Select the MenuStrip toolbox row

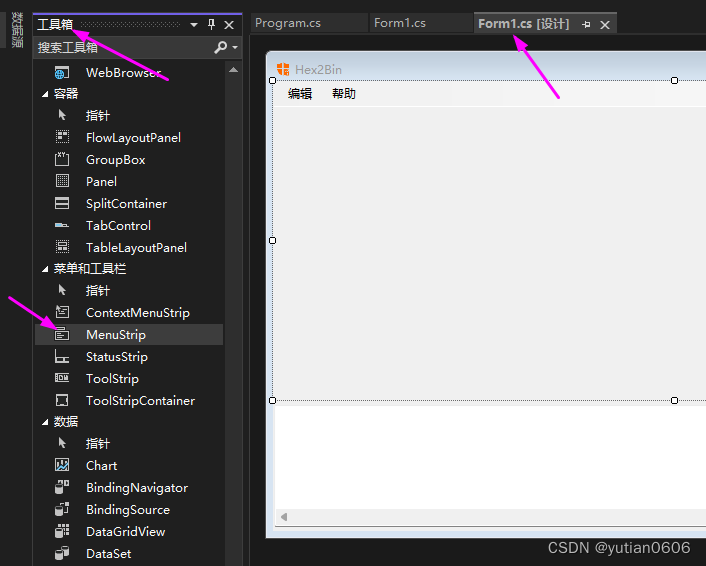point(129,335)
